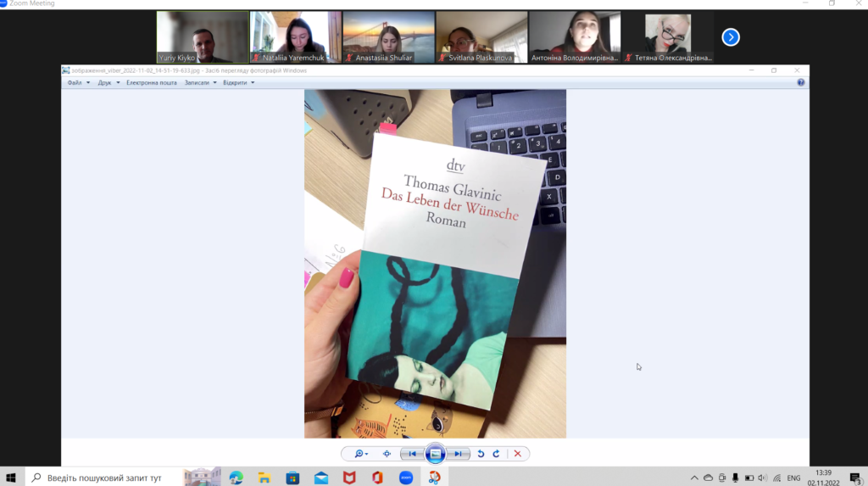This screenshot has height=486, width=868.
Task: Click the taskbar search field
Action: pyautogui.click(x=103, y=478)
